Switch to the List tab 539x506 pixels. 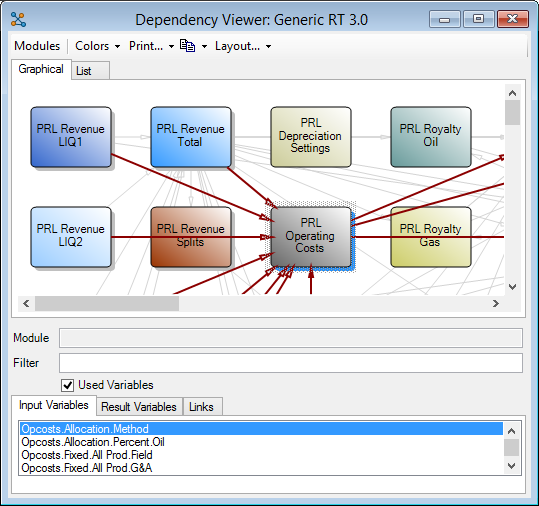click(91, 71)
